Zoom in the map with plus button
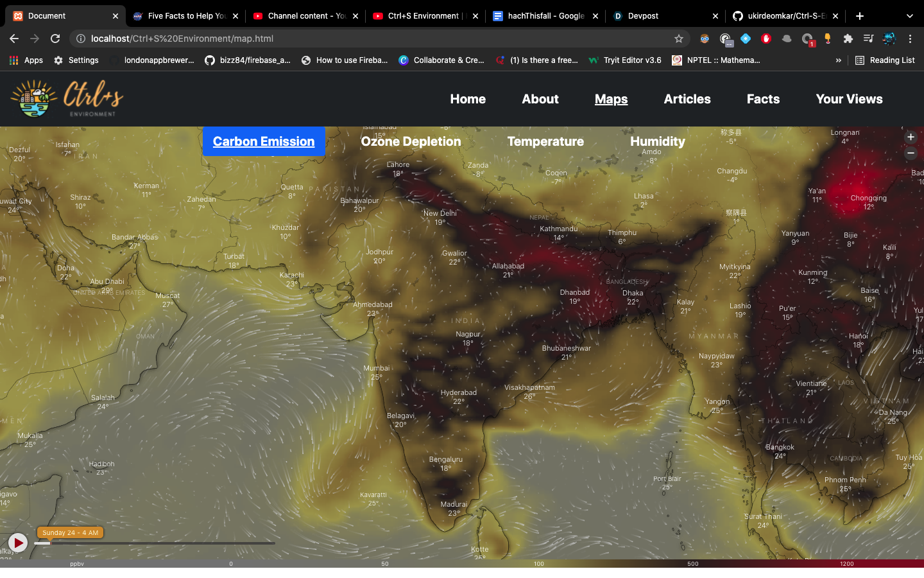The width and height of the screenshot is (924, 578). point(911,137)
